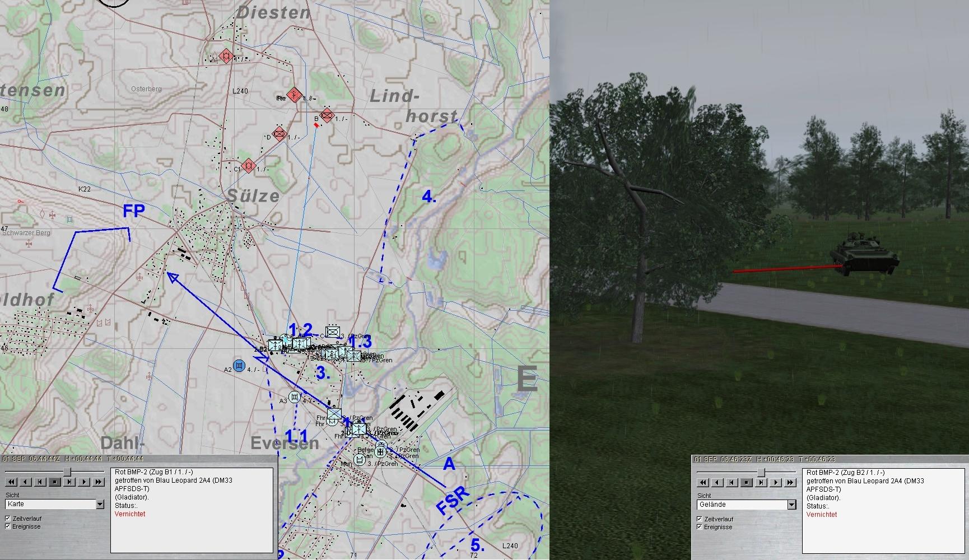Screen dimensions: 969x560
Task: Select the blue A2 artillery unit marker
Action: click(239, 366)
